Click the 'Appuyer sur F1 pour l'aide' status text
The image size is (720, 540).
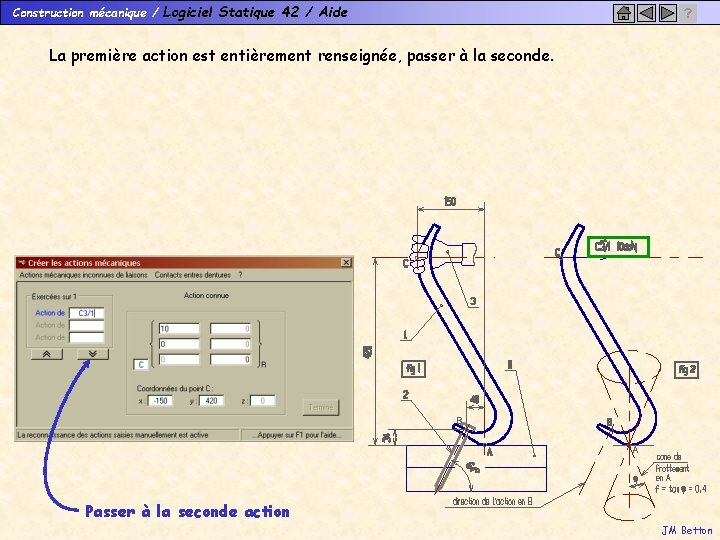pos(297,435)
